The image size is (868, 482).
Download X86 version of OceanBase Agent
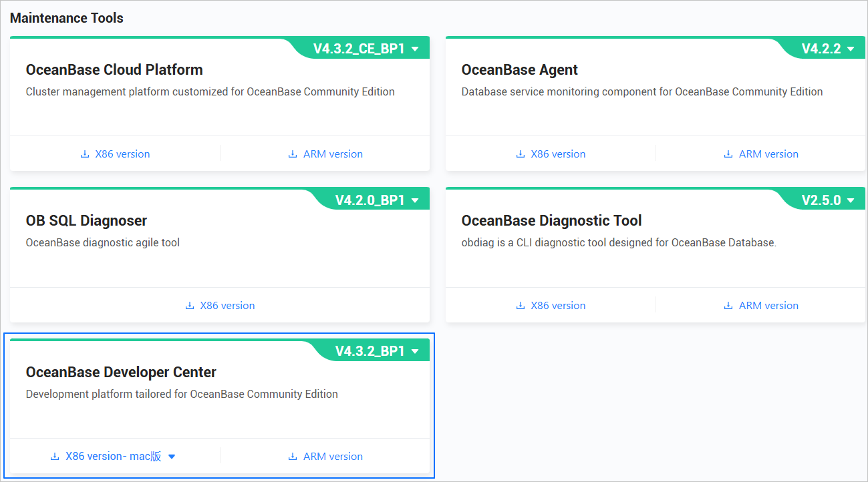pyautogui.click(x=558, y=154)
